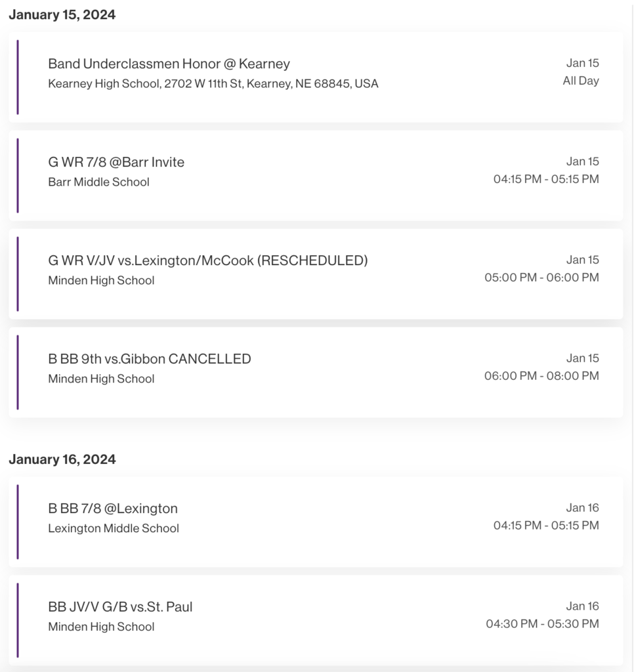Click Minden High School under Gibbon game
The image size is (634, 672).
coord(101,379)
